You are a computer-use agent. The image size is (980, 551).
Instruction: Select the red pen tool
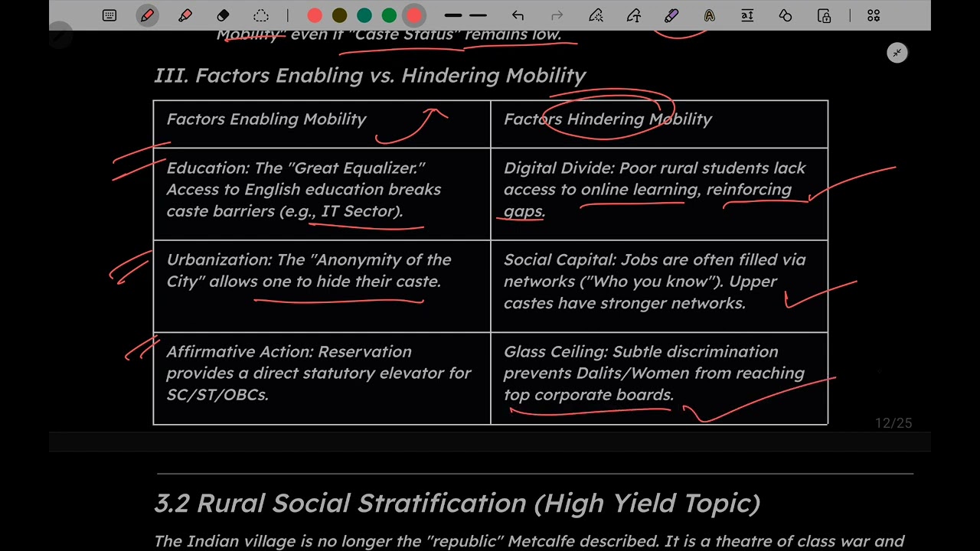(147, 15)
